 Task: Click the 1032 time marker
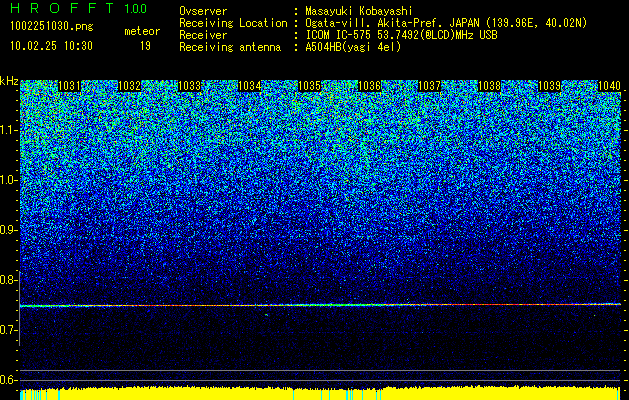130,86
